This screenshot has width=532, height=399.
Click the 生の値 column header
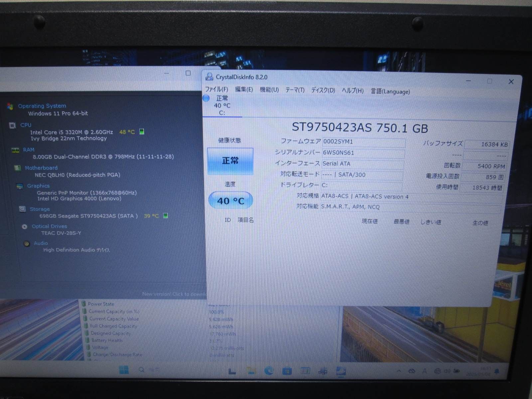[480, 223]
